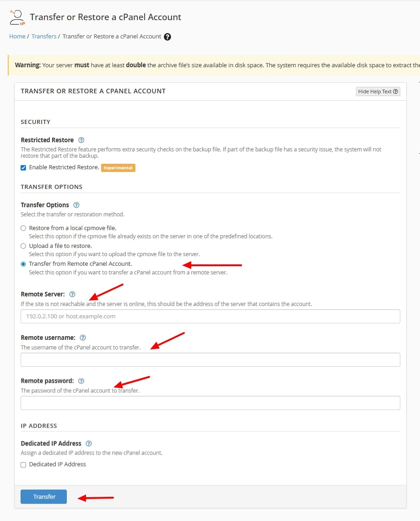420x521 pixels.
Task: Click the Dedicated IP Address help icon
Action: coord(89,443)
